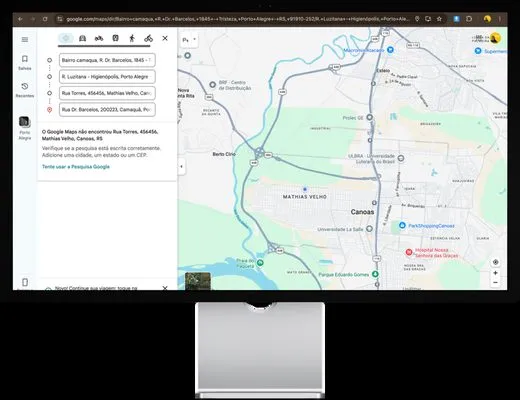The width and height of the screenshot is (520, 400).
Task: Select the motorcycle travel mode tab
Action: click(99, 38)
